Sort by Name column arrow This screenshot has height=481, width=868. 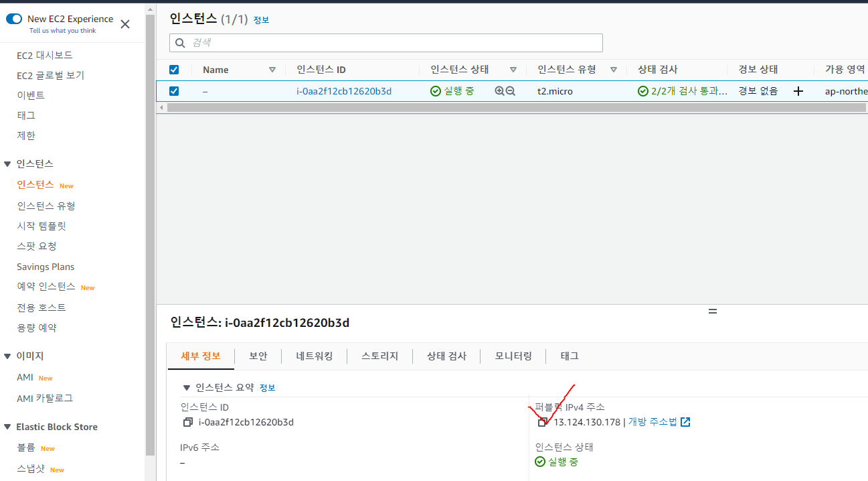point(272,70)
